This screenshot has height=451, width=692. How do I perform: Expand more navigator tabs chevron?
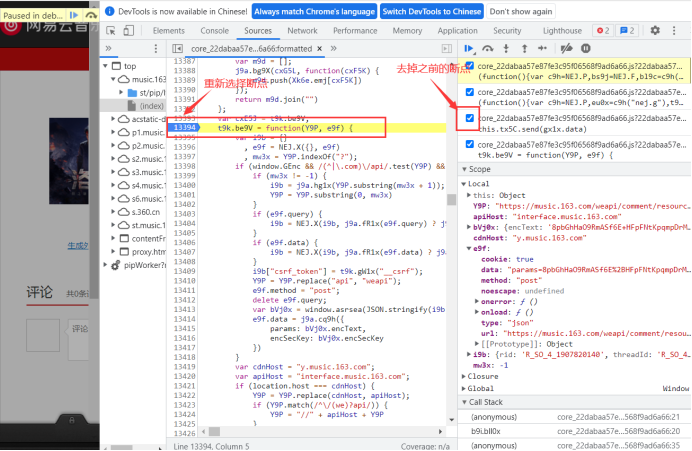point(109,48)
